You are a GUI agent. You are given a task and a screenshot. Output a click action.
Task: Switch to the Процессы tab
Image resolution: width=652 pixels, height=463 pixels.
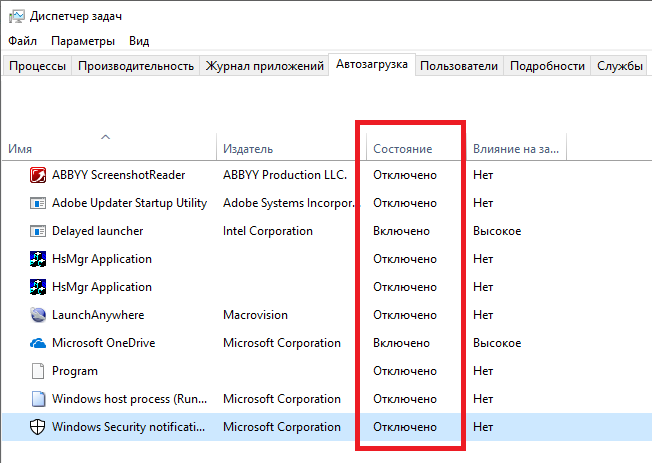[37, 66]
